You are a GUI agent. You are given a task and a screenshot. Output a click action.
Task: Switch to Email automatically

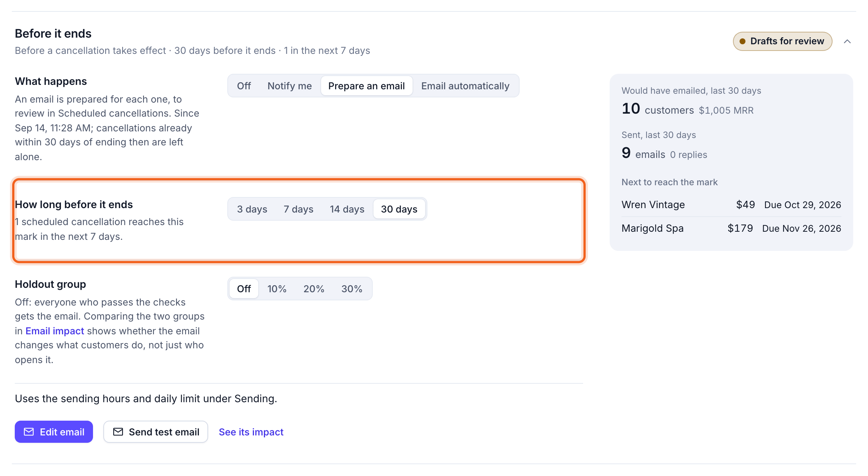(465, 86)
